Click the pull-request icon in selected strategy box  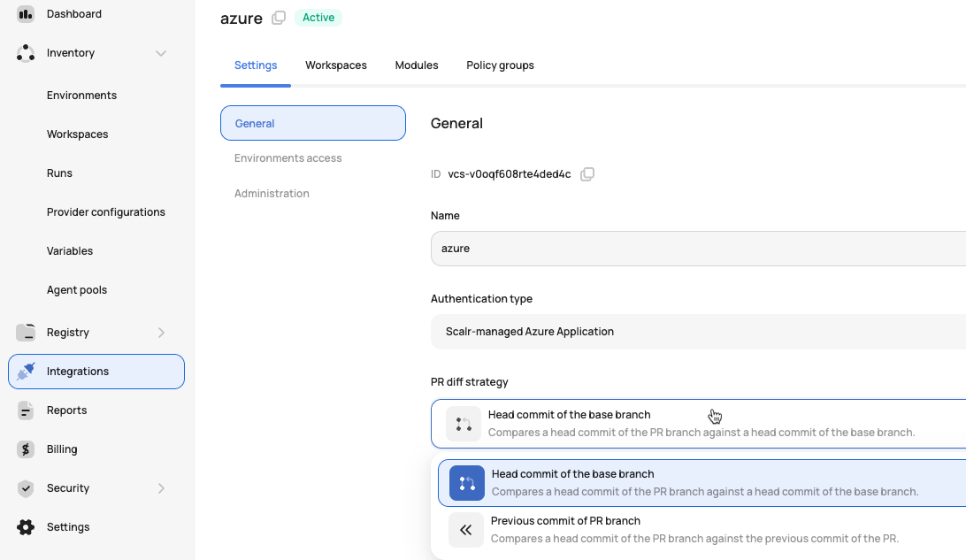(464, 424)
